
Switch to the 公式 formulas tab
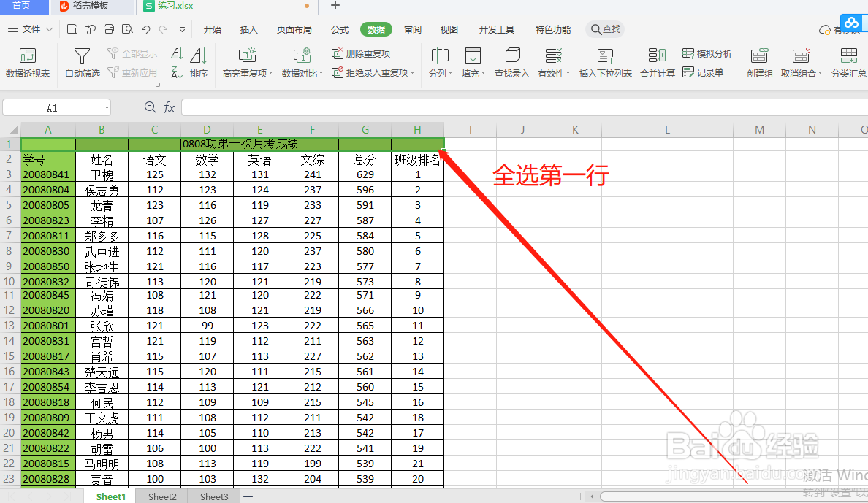339,29
